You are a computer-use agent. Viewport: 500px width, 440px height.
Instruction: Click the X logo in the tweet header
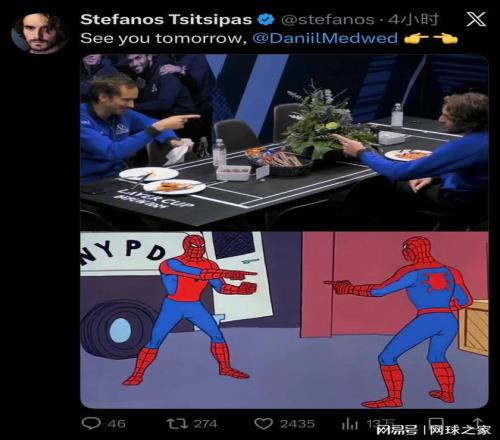tap(476, 19)
